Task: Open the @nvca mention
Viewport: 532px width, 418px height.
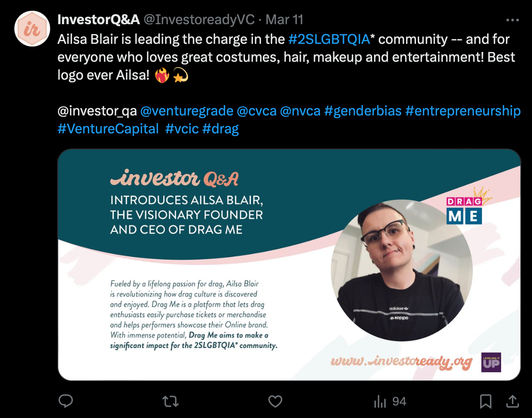Action: [x=300, y=111]
